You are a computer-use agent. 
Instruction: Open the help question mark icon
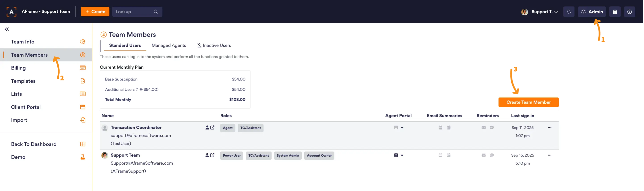click(x=629, y=12)
